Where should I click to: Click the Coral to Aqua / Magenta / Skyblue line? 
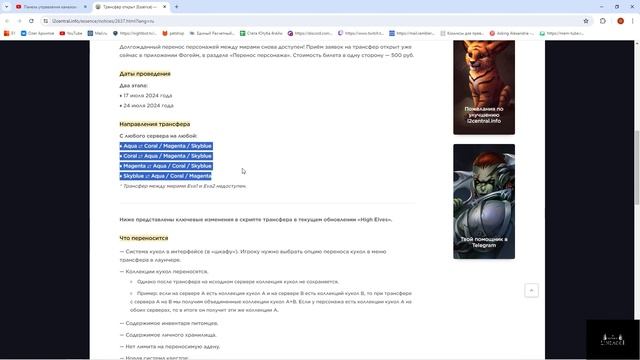(x=166, y=156)
